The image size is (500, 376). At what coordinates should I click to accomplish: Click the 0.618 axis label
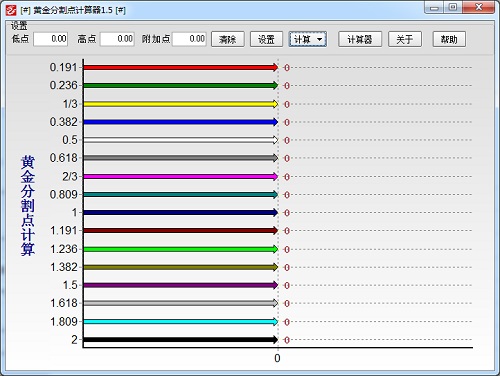(63, 158)
